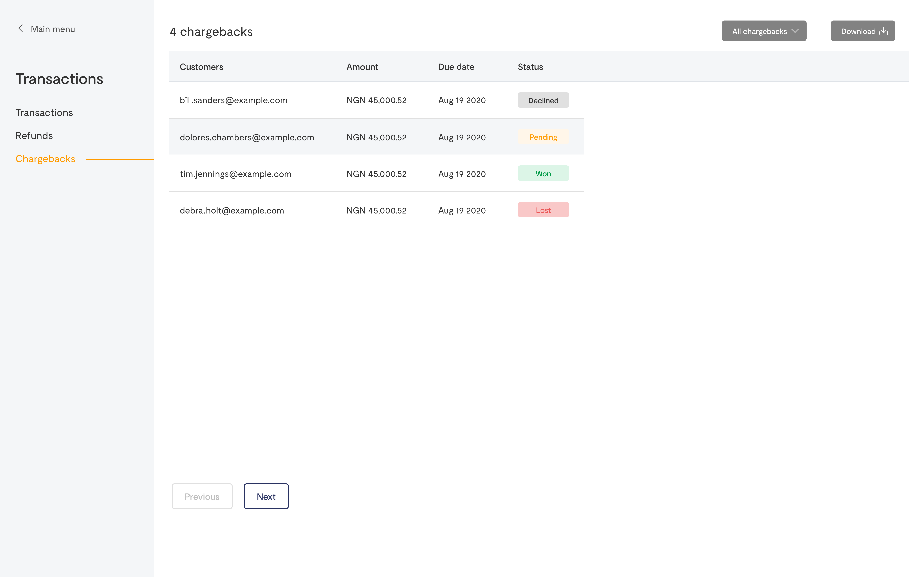Select dolores.chambers@example.com chargeback

coord(247,137)
